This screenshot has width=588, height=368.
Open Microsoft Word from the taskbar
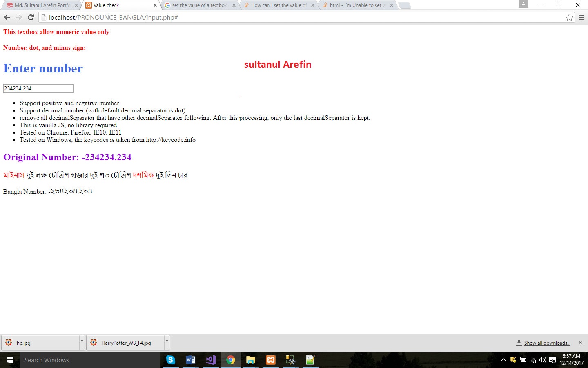191,360
